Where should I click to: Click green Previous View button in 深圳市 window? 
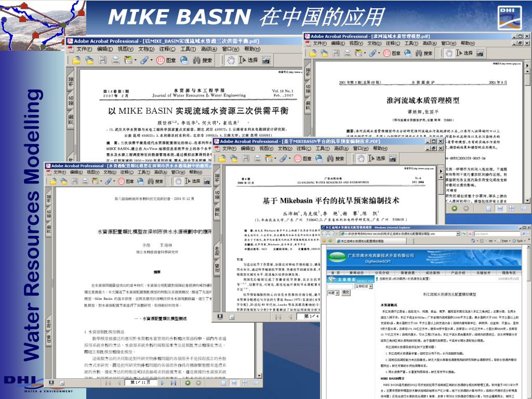point(188,383)
